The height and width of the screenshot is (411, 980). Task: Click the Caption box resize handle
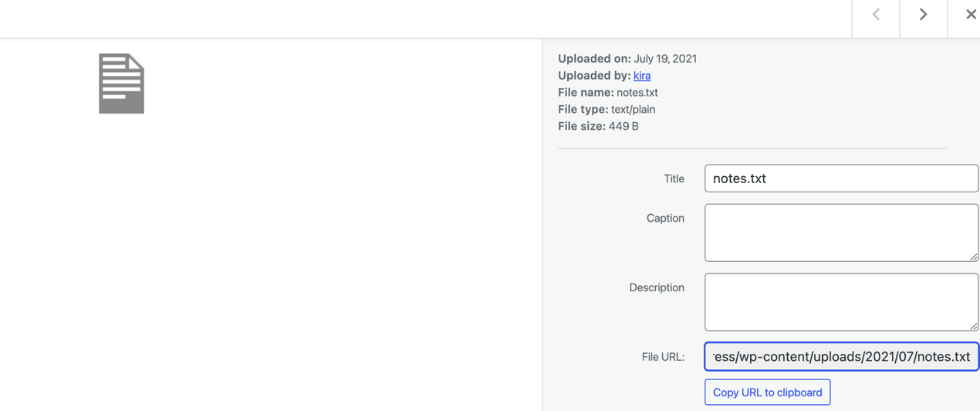click(x=974, y=256)
